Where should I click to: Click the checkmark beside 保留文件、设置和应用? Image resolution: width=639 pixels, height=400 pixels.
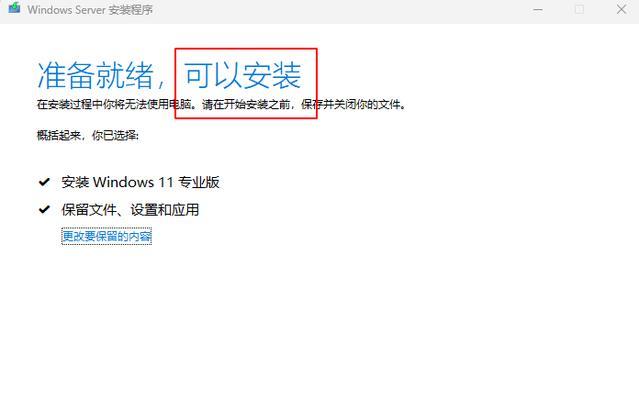44,209
